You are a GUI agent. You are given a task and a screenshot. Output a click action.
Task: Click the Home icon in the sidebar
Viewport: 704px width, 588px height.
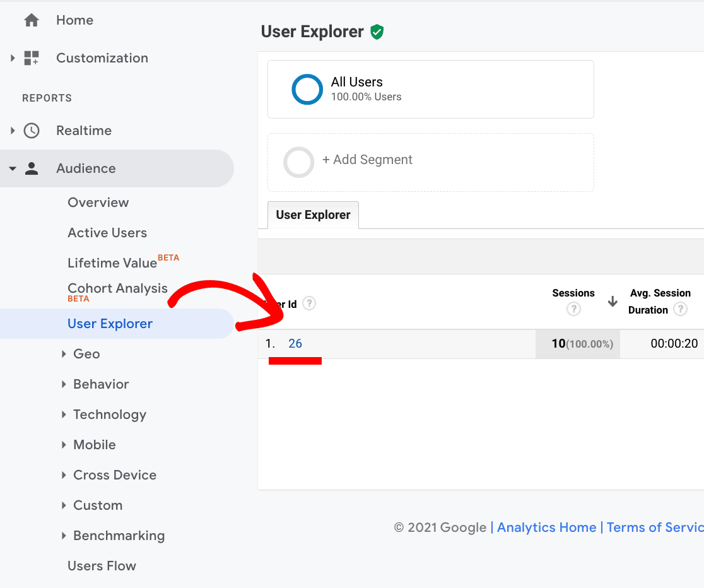click(30, 20)
